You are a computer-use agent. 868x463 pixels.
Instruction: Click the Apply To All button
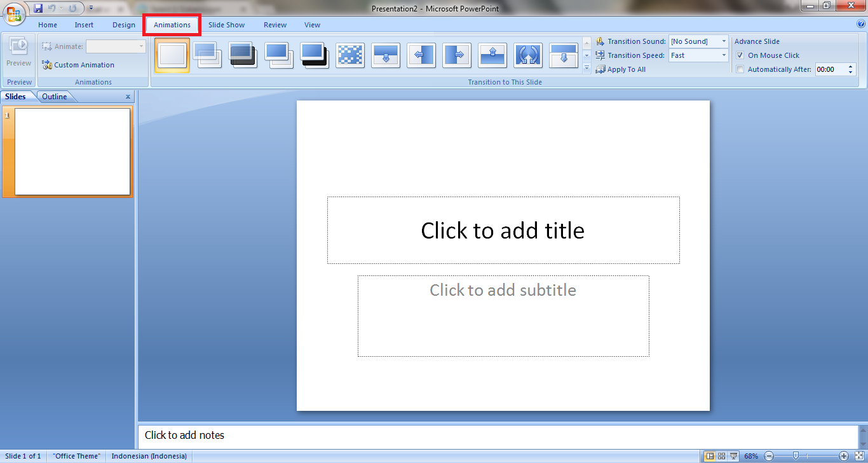(x=621, y=69)
